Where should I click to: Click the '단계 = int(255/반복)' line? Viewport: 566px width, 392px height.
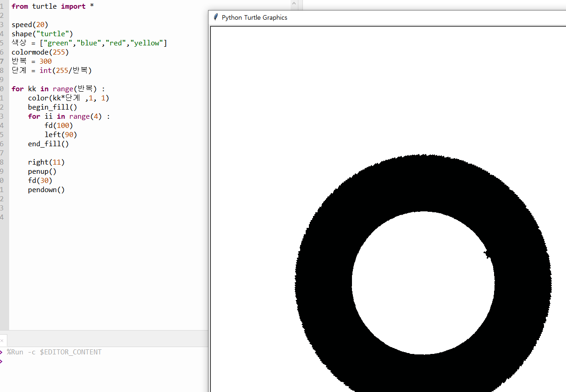[x=52, y=71]
